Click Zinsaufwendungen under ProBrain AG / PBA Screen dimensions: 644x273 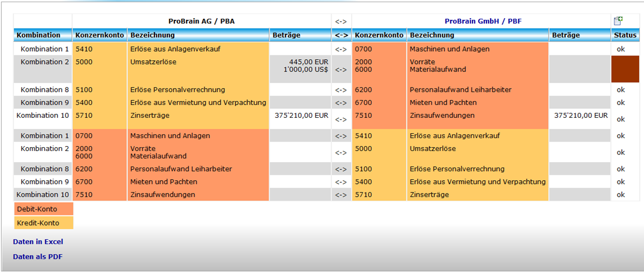pos(162,195)
